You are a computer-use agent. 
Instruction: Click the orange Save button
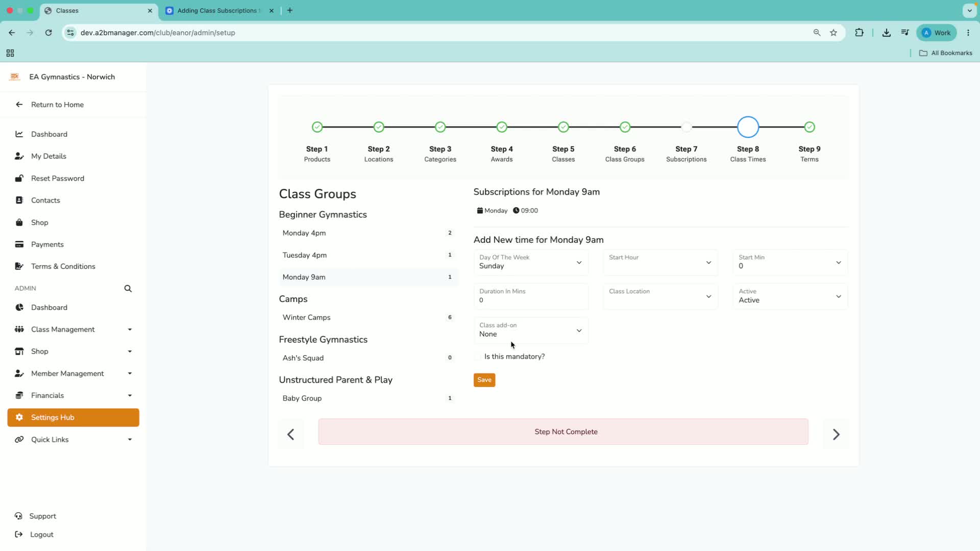pyautogui.click(x=484, y=380)
